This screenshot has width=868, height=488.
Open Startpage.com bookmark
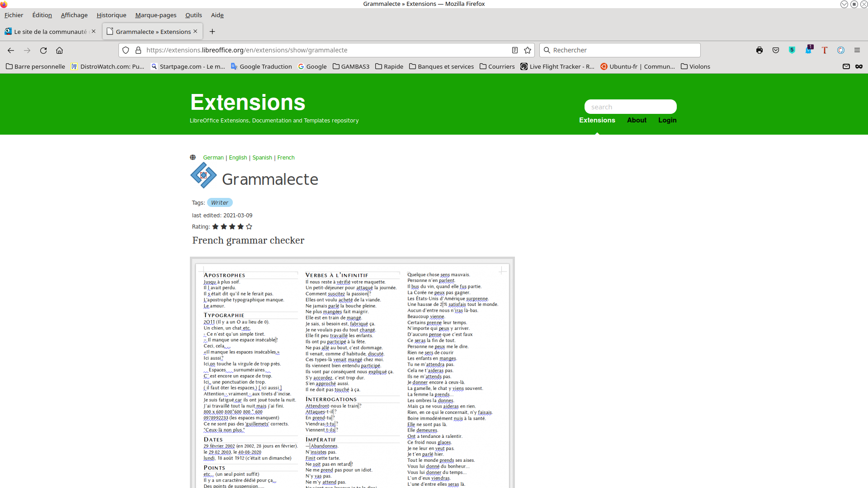tap(188, 66)
